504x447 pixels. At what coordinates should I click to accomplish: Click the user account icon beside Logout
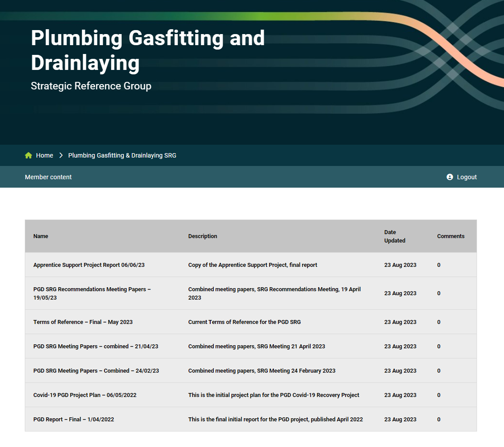[x=450, y=177]
